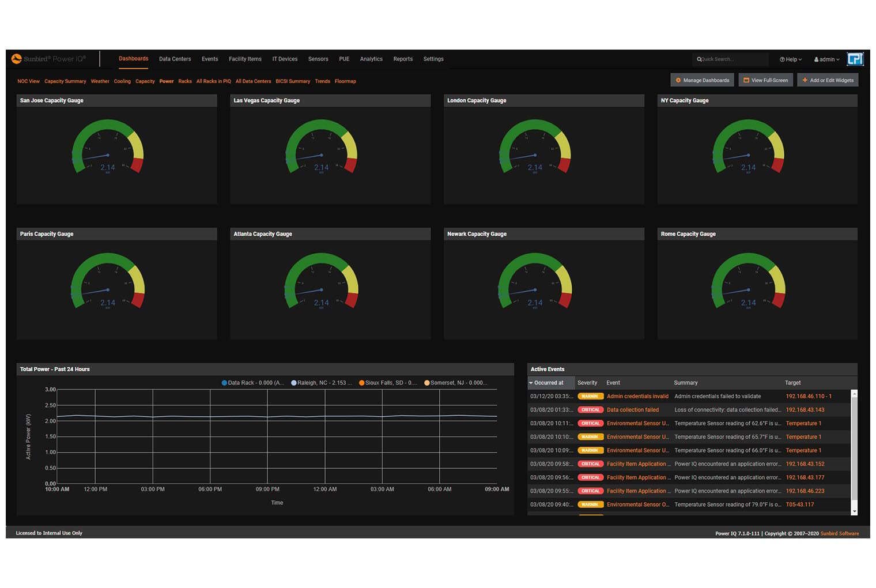Click the gear icon on Manage Dashboards

pyautogui.click(x=678, y=80)
